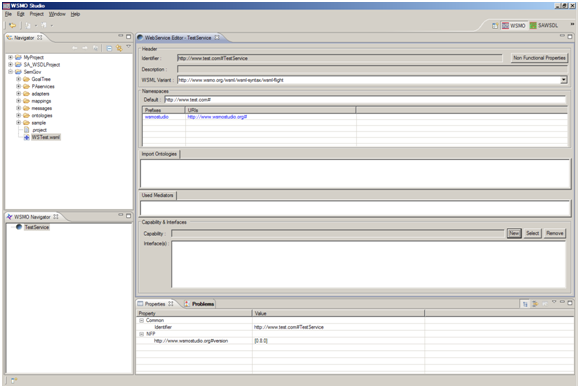580x388 pixels.
Task: Click the URIs column header
Action: tap(270, 110)
